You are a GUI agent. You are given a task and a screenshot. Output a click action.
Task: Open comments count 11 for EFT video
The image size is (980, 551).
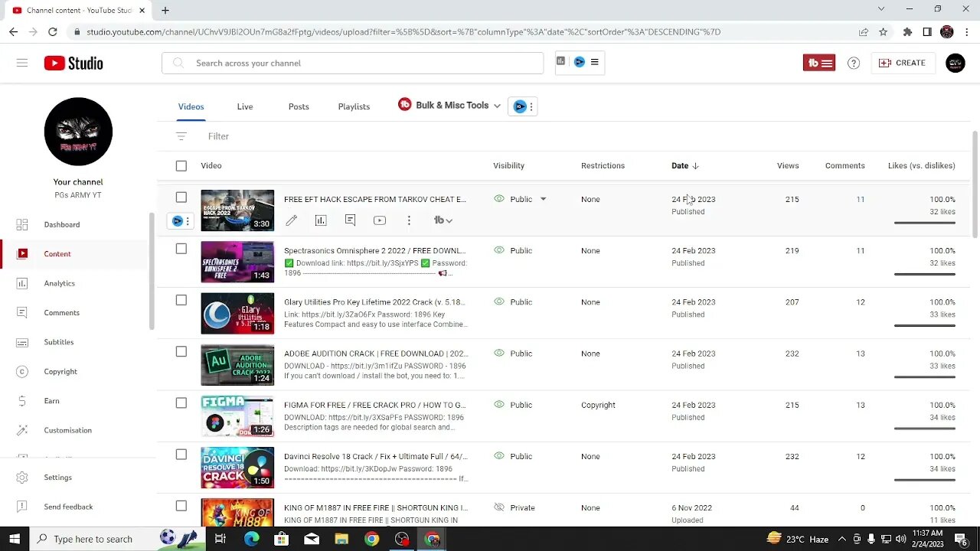[x=860, y=199]
